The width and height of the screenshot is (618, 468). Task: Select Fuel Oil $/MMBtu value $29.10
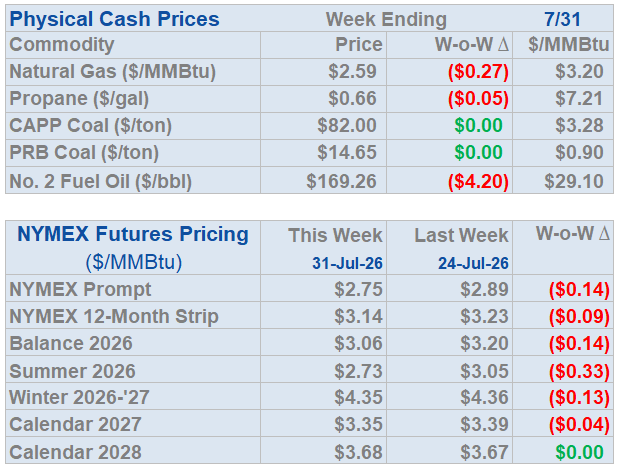(574, 182)
